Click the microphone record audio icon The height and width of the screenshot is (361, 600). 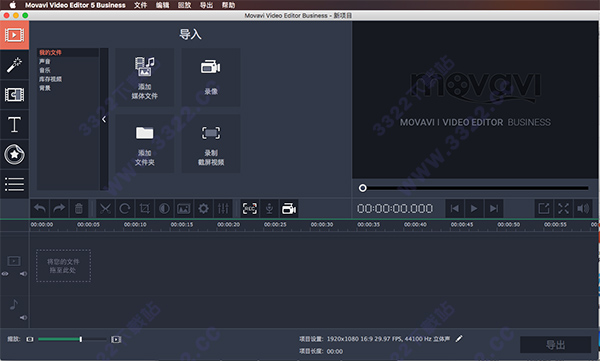coord(269,209)
